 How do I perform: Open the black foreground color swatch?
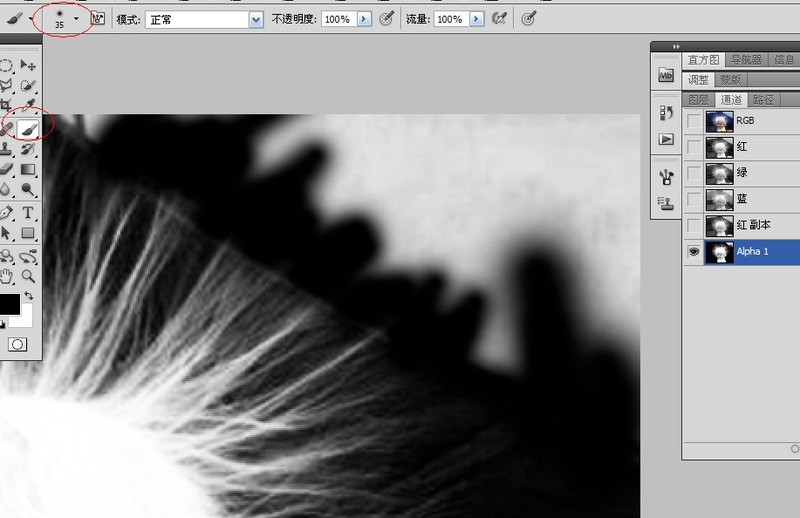point(9,304)
